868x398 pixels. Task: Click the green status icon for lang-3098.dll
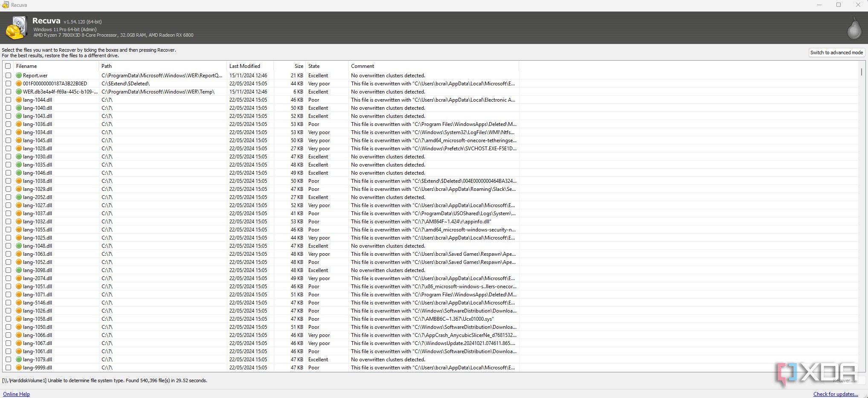[x=19, y=270]
